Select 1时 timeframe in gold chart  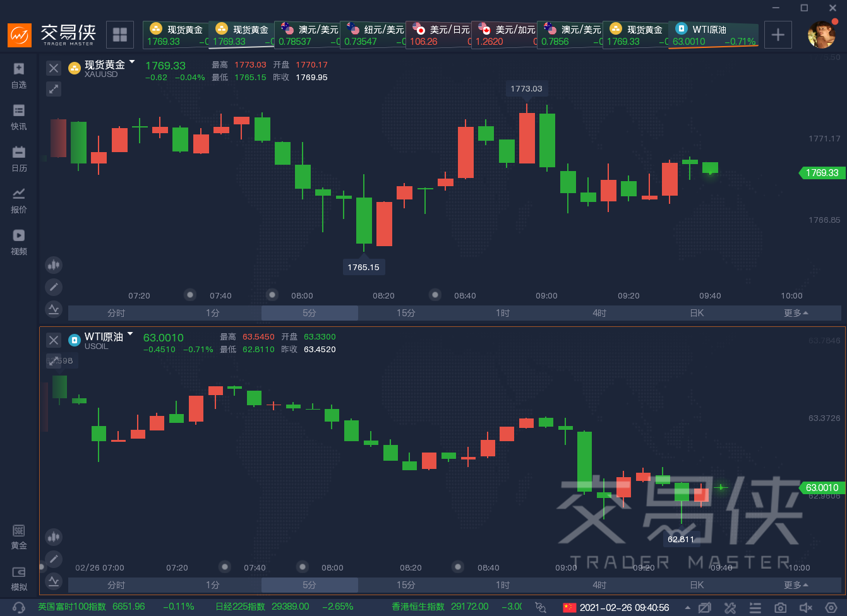point(503,313)
